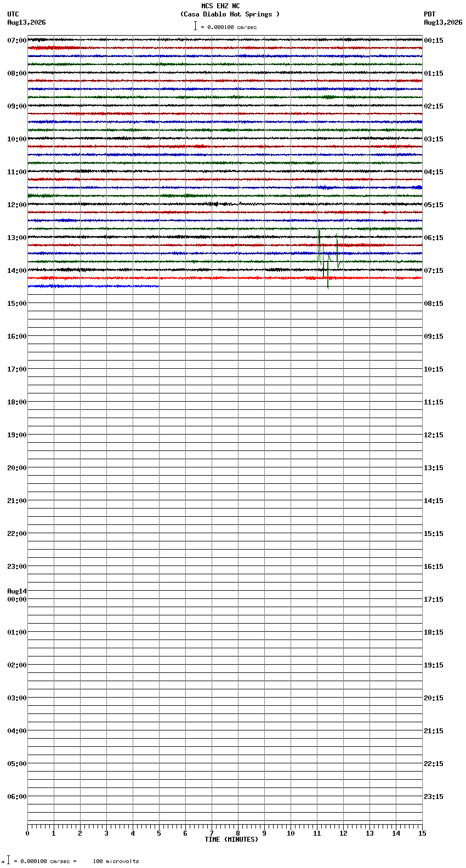
Task: Click the '09:00' UTC time label
Action: [x=17, y=106]
